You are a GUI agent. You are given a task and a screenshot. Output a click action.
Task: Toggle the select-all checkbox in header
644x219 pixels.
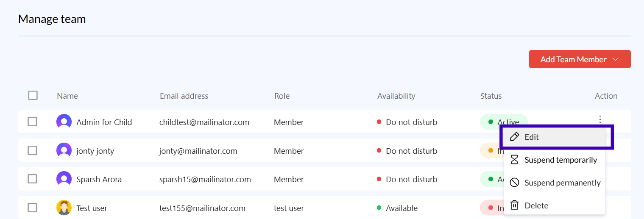click(x=33, y=95)
